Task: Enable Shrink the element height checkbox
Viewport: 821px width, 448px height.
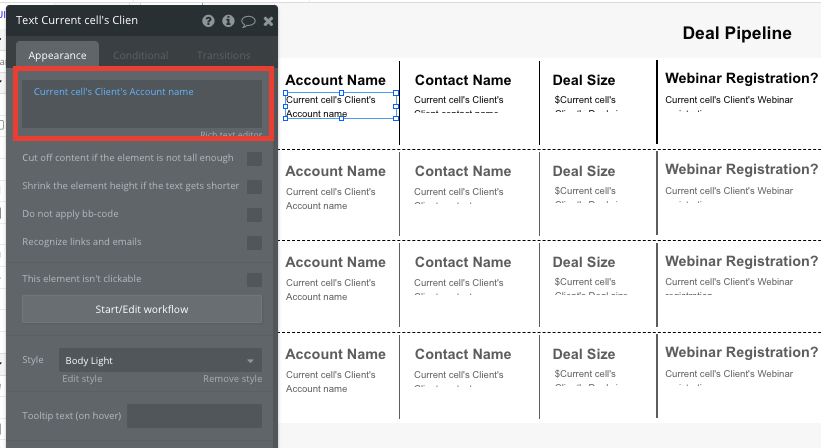Action: pyautogui.click(x=254, y=187)
